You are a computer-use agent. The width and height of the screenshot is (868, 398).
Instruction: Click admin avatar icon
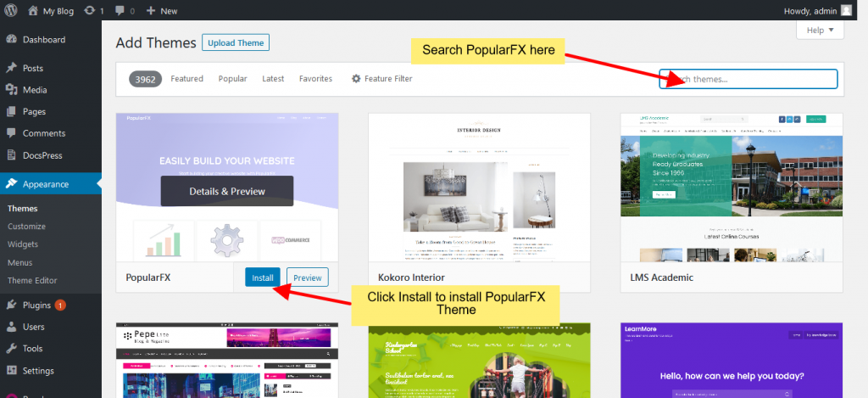click(x=846, y=10)
